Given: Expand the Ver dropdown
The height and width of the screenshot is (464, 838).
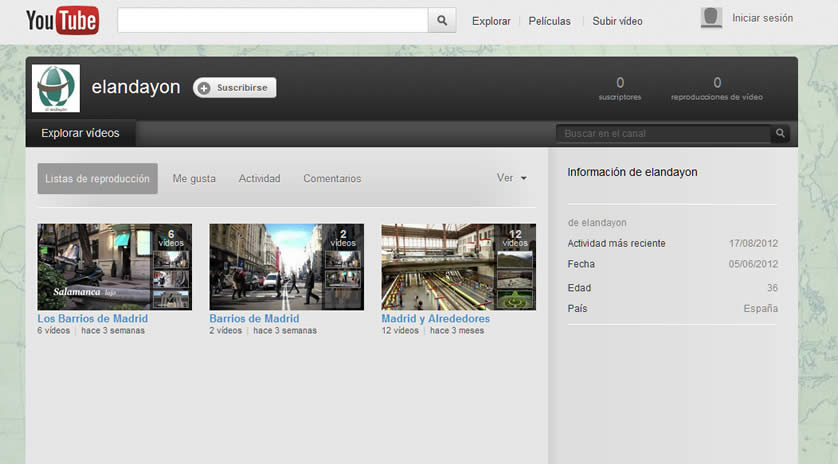Looking at the screenshot, I should 511,178.
